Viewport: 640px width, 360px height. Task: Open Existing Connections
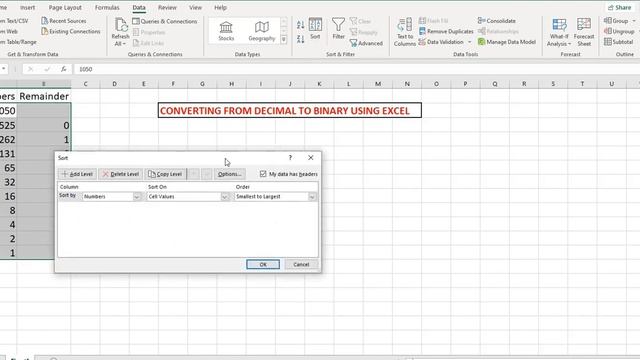tap(71, 31)
